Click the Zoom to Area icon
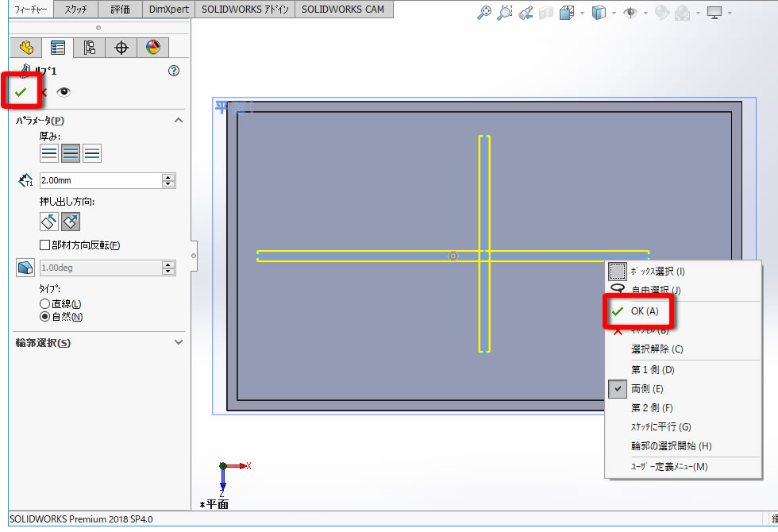 pyautogui.click(x=505, y=13)
